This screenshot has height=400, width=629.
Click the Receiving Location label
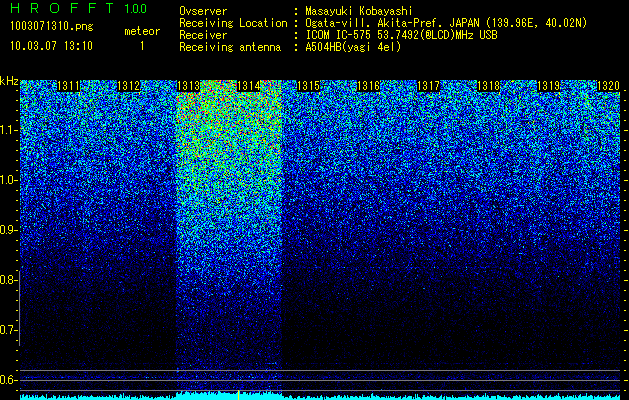pos(233,23)
